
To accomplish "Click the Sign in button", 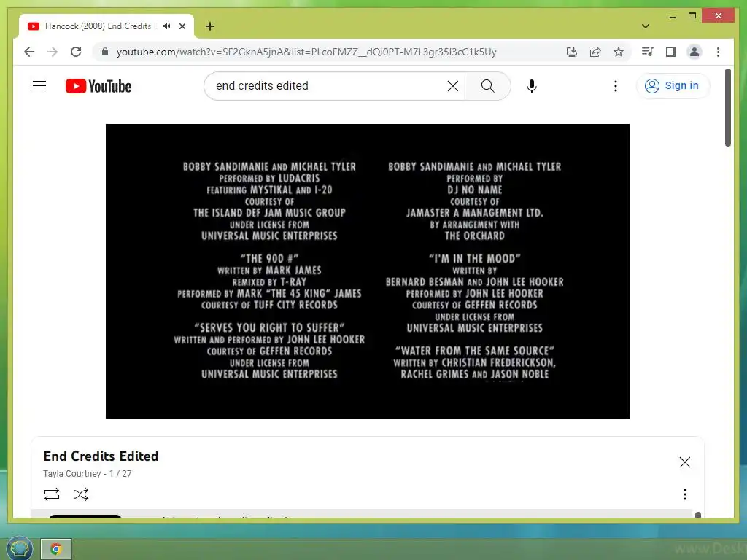I will coord(673,86).
